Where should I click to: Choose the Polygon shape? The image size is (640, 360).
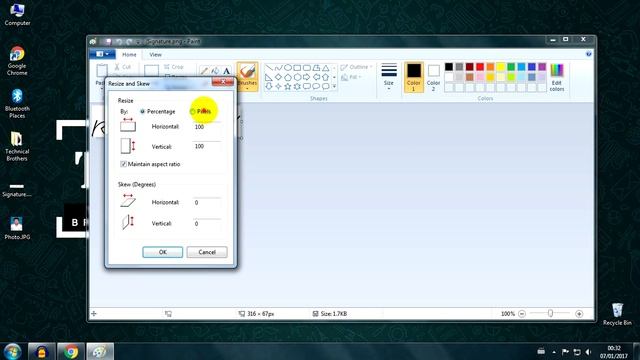316,68
